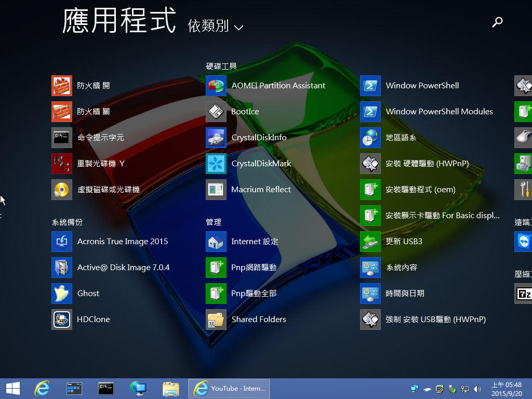
Task: Launch Window PowerShell icon
Action: pyautogui.click(x=370, y=86)
